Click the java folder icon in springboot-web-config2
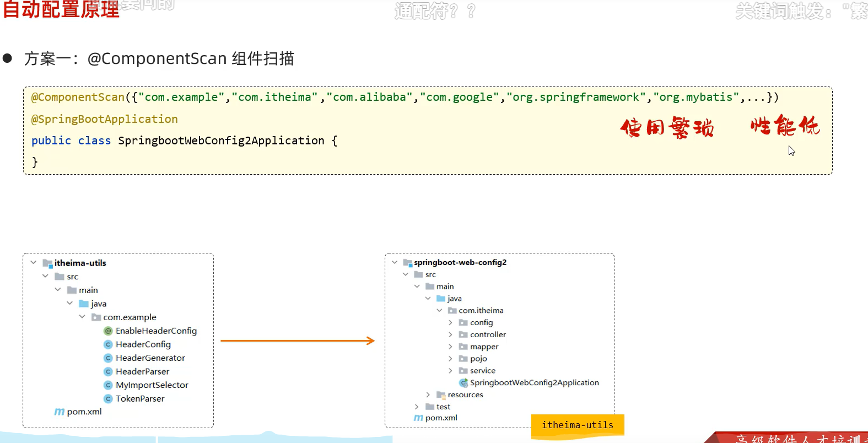 coord(441,299)
